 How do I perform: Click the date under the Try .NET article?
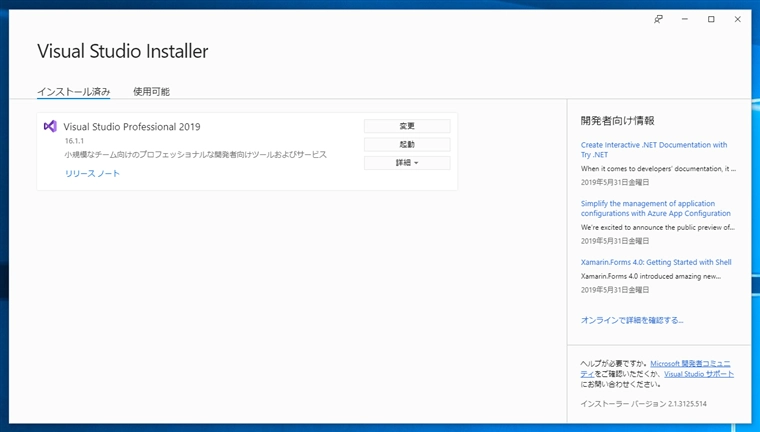[615, 182]
